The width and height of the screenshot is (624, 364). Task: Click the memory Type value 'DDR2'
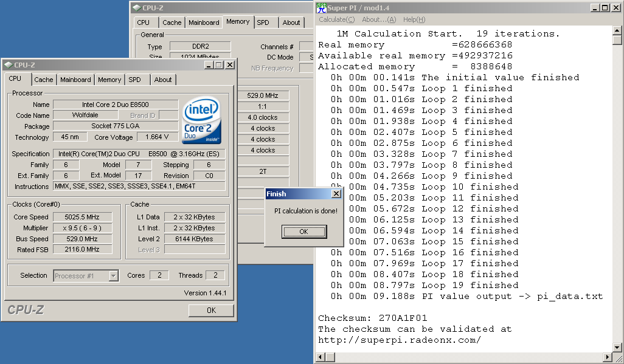click(x=200, y=47)
